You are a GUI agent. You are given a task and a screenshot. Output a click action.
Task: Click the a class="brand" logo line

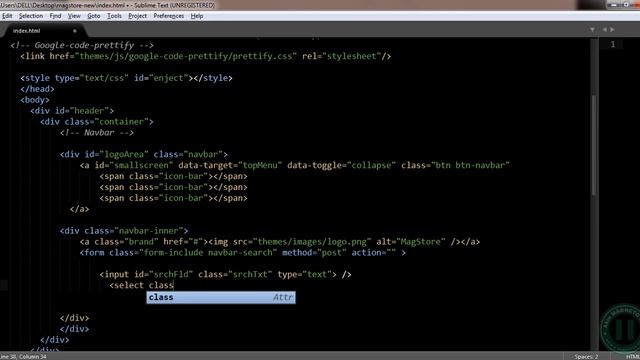click(x=280, y=242)
